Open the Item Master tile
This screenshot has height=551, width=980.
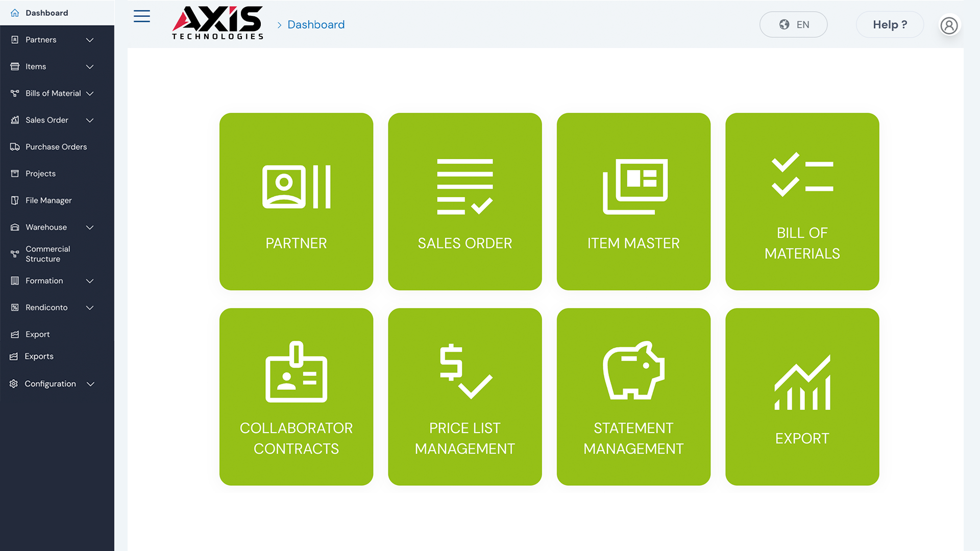tap(633, 202)
